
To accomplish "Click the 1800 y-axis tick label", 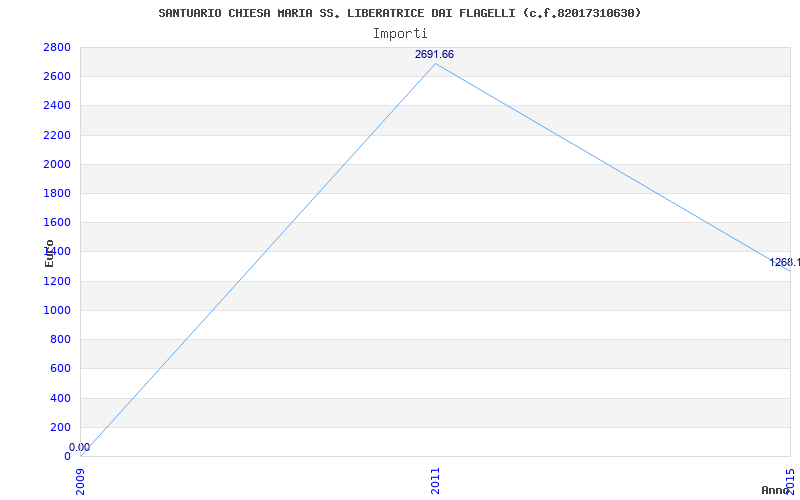I will click(57, 193).
